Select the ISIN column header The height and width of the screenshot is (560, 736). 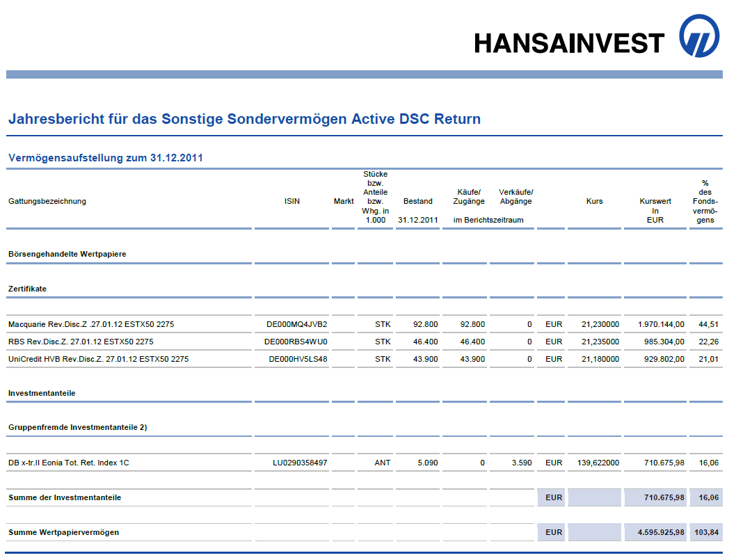(x=292, y=201)
